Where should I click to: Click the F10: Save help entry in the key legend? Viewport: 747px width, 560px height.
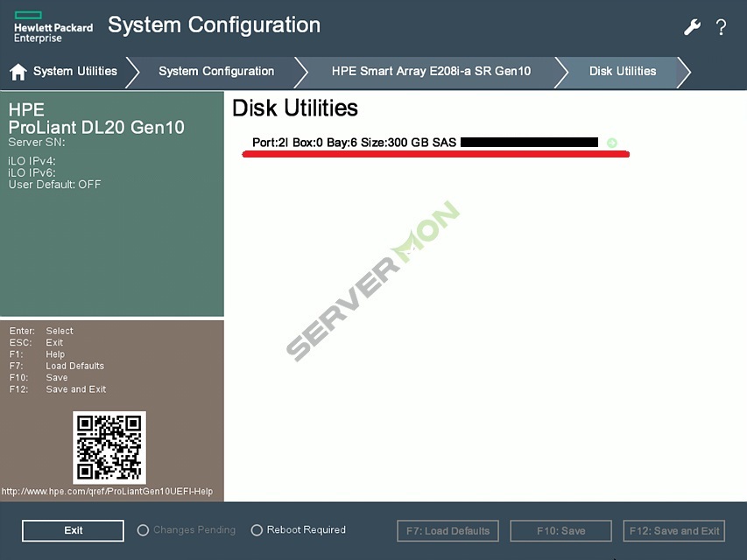(39, 378)
